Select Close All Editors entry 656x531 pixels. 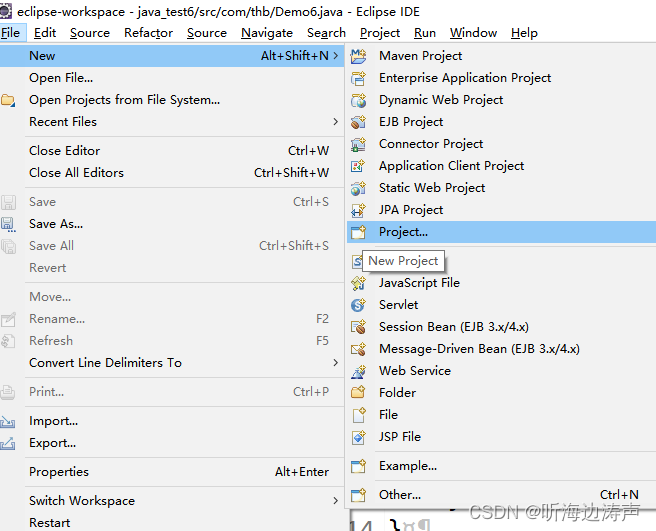point(172,173)
